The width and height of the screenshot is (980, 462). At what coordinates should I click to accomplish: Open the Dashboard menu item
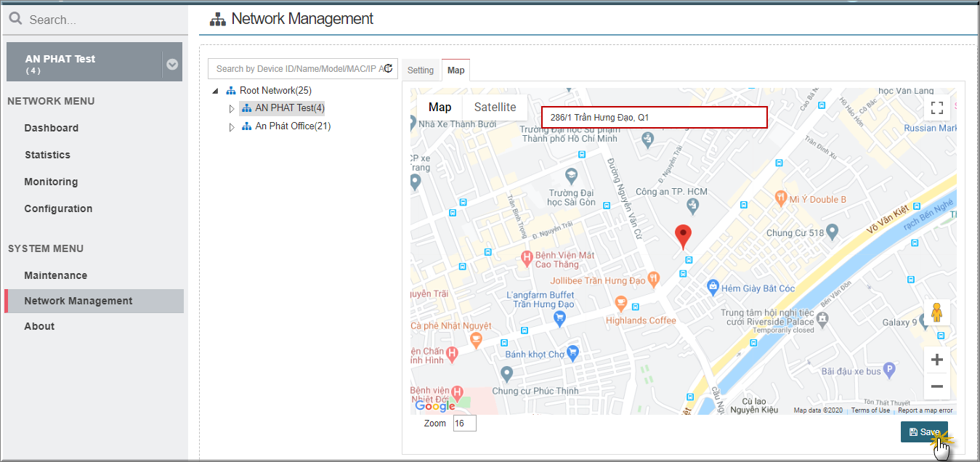(x=51, y=128)
